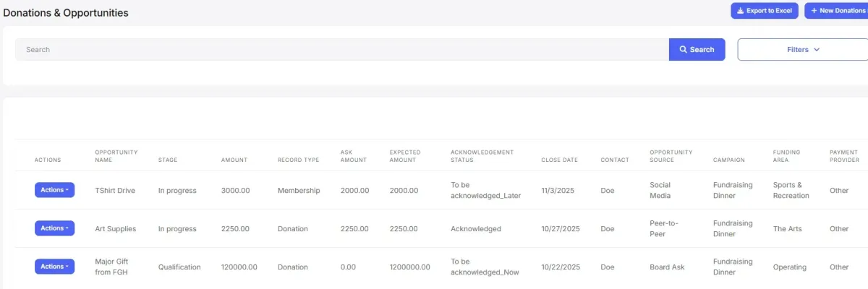This screenshot has height=289, width=868.
Task: Click the New Donations button
Action: tap(838, 11)
